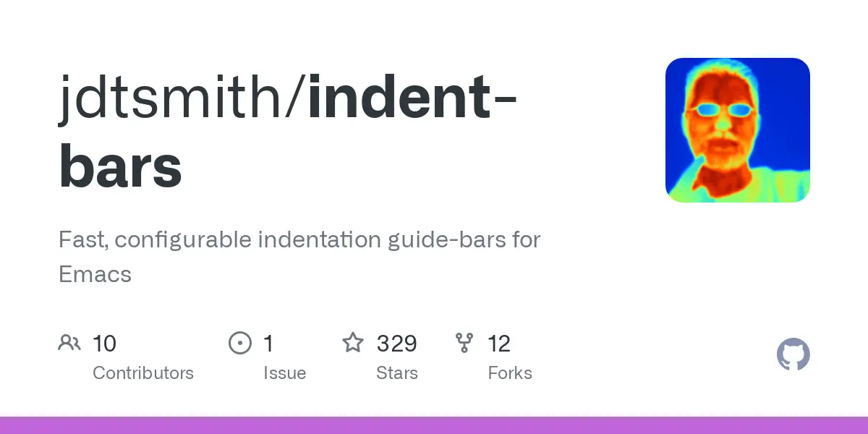Click the Stars star icon
This screenshot has width=868, height=434.
352,343
